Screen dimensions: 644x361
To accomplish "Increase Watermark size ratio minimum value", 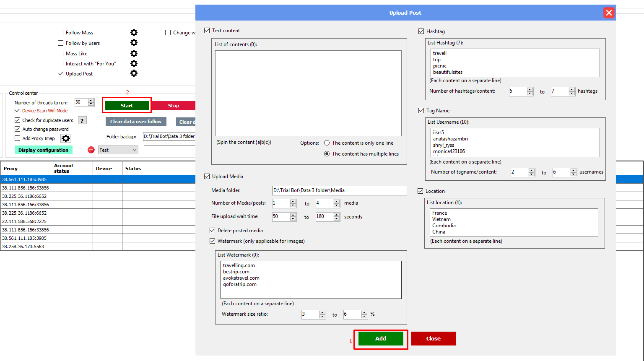I will (322, 312).
